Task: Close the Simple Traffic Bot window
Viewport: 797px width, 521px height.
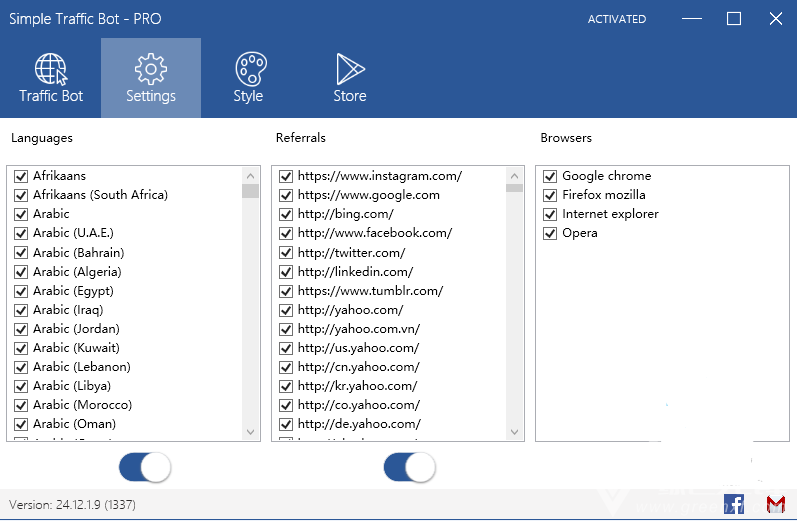Action: [776, 19]
